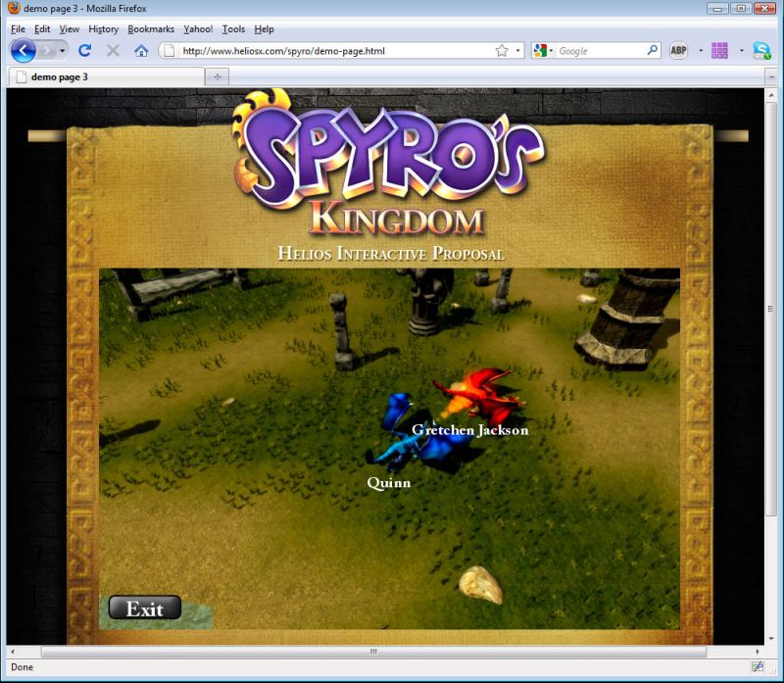Click the Spyro's Kingdom logo
784x683 pixels.
point(387,163)
